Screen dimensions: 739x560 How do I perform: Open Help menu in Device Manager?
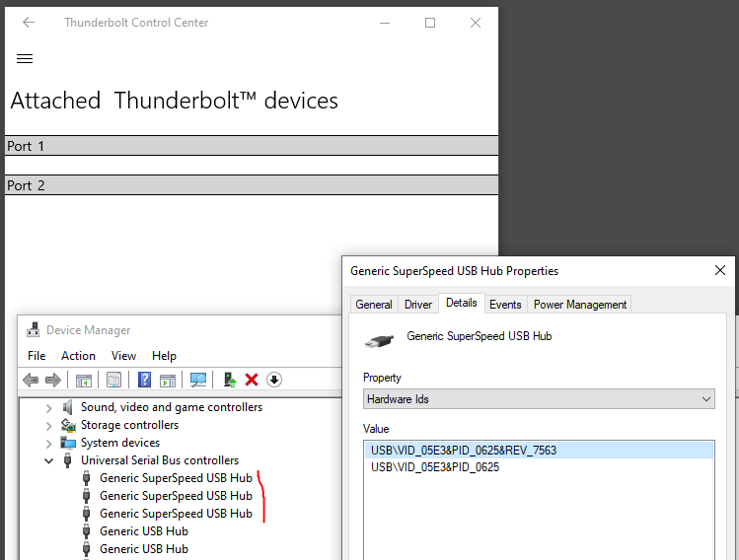coord(164,356)
